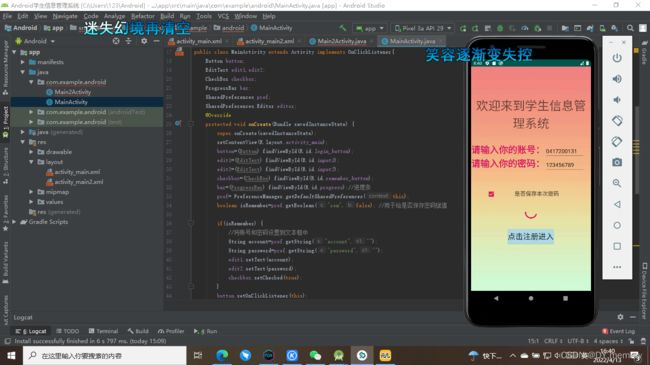Viewport: 650px width, 365px height.
Task: Click the emulator Home circle in the side panel
Action: [617, 225]
